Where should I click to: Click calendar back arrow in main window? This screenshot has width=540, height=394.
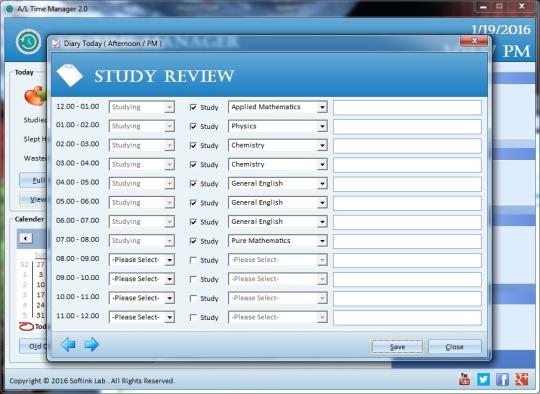[26, 238]
